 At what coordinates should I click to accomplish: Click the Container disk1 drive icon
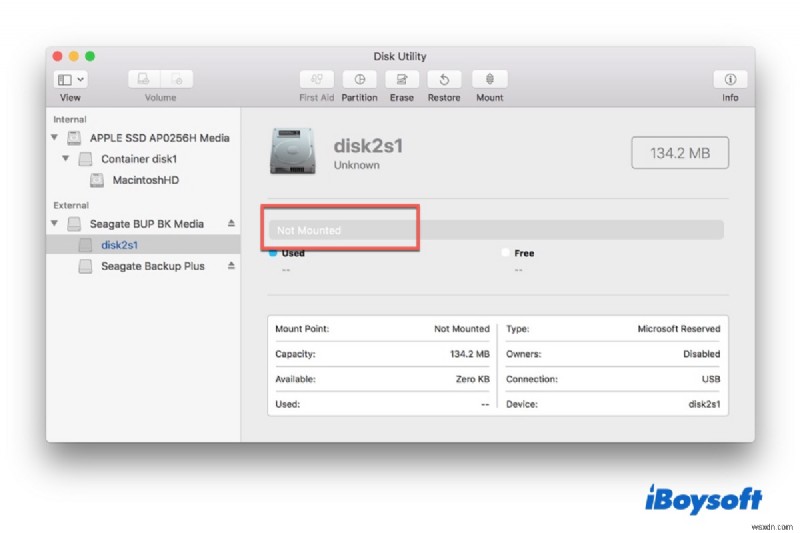tap(86, 159)
